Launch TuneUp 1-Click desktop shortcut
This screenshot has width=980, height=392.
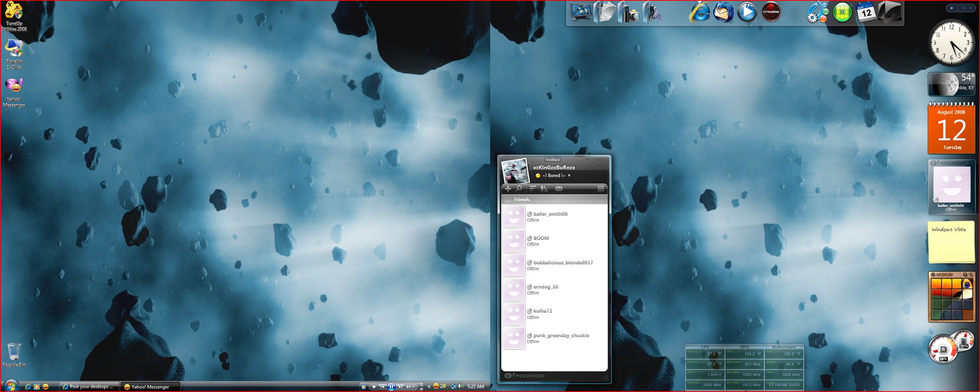coord(14,54)
